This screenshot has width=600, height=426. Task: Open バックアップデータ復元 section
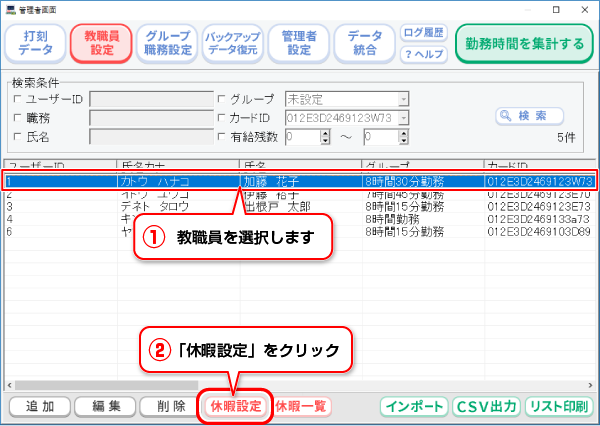[231, 44]
